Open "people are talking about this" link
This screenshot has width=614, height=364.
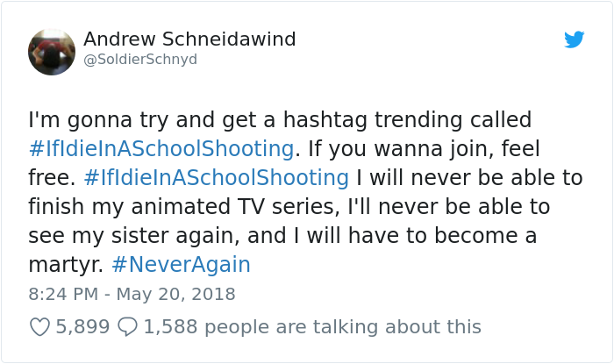(343, 327)
